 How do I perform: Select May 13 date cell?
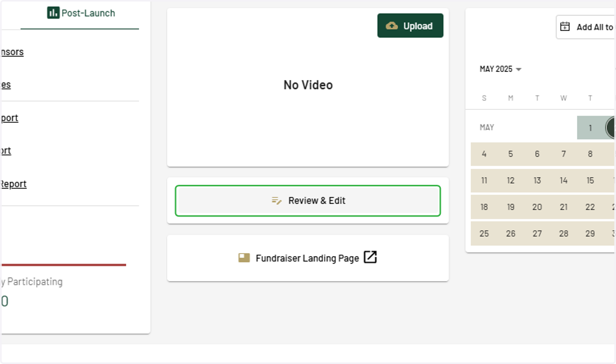click(537, 181)
